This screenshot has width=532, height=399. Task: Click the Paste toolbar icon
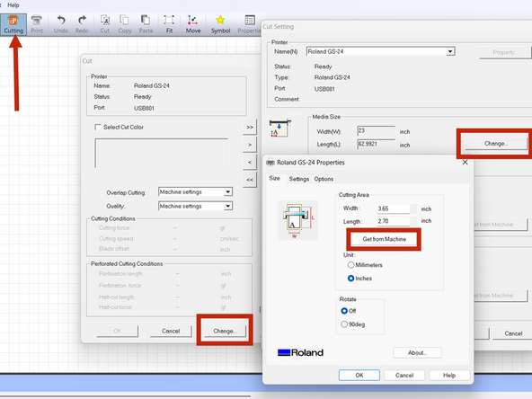pos(146,24)
